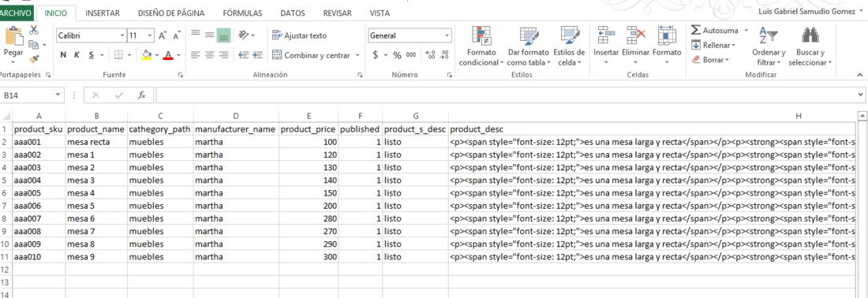Decrease decimal places icon
Image resolution: width=868 pixels, height=298 pixels.
tap(444, 54)
